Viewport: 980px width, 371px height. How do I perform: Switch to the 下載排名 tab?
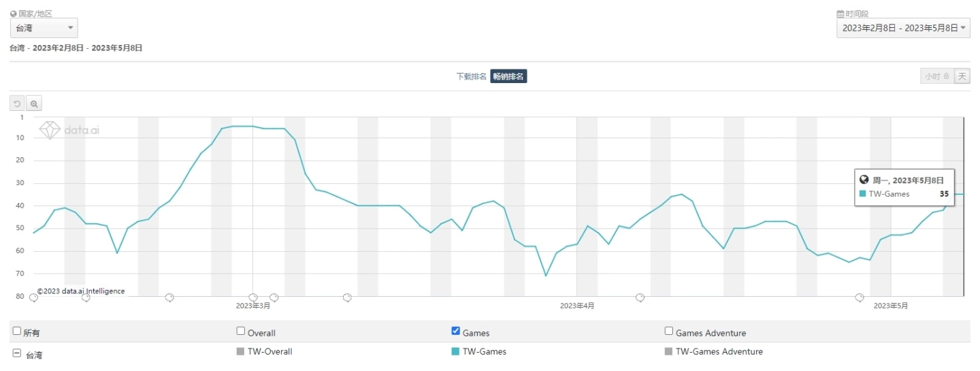[471, 76]
